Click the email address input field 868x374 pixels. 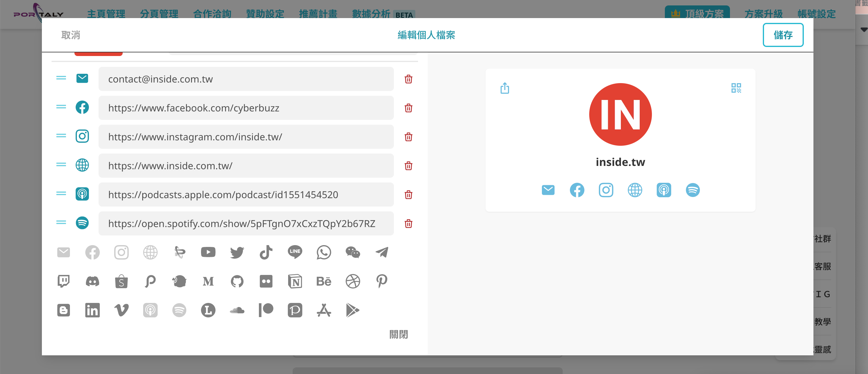[x=246, y=79]
